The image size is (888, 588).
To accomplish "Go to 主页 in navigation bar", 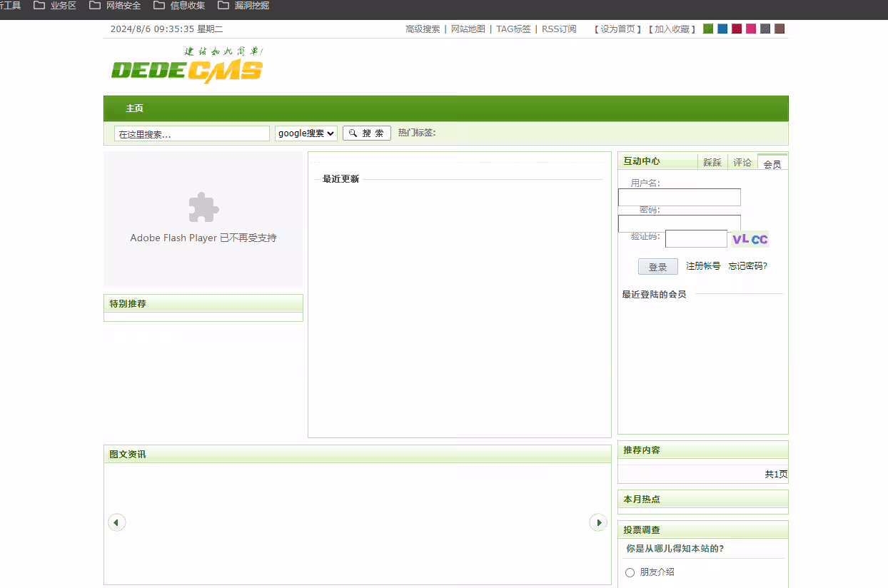I will point(134,108).
